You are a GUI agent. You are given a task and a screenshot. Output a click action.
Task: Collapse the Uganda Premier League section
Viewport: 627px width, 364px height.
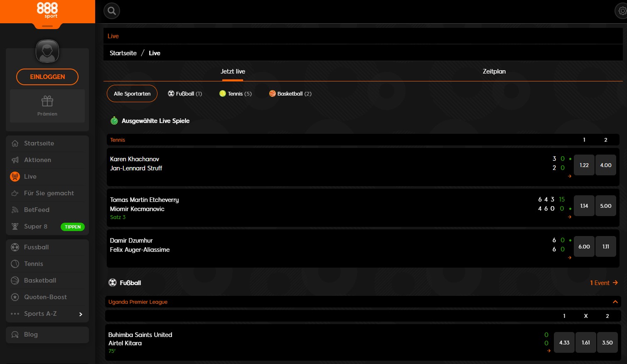click(615, 302)
